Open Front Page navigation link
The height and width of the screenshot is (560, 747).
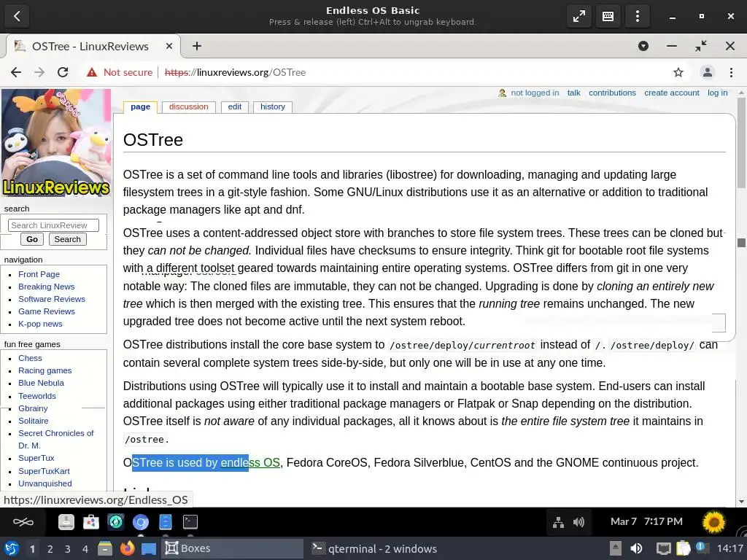coord(39,274)
